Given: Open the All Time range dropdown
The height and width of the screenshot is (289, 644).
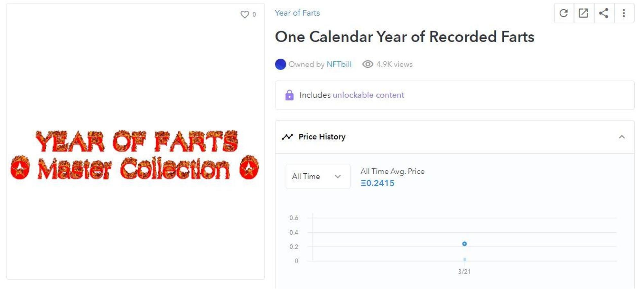Looking at the screenshot, I should tap(317, 177).
